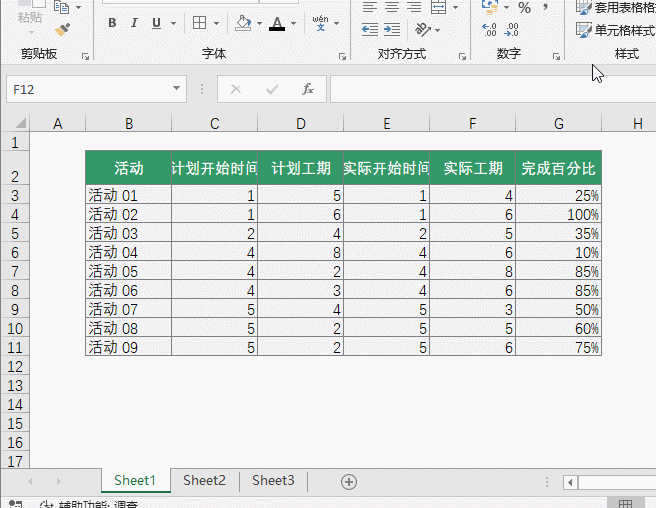Click the 活动 header cell

pos(128,168)
